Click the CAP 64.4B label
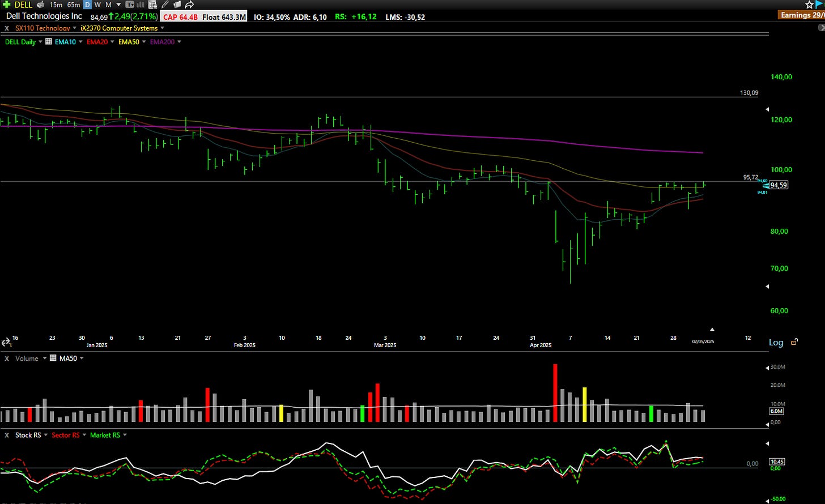825x504 pixels. pos(181,17)
